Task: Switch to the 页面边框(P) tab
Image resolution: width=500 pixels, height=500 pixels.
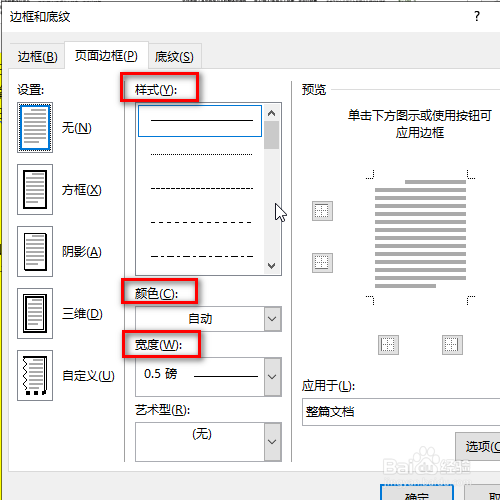Action: pyautogui.click(x=106, y=55)
